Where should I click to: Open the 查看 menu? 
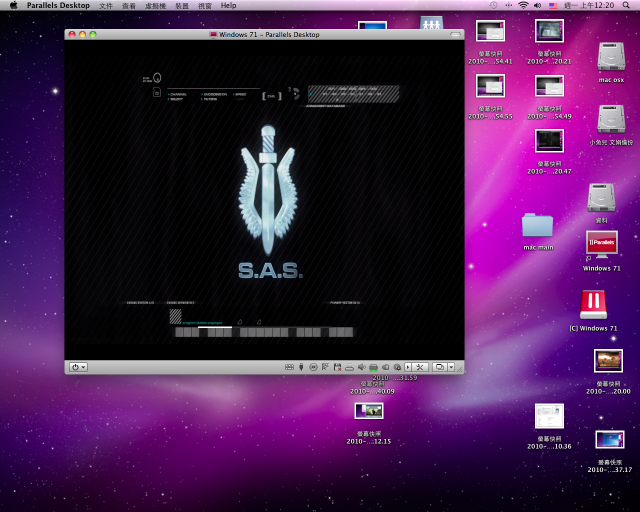[129, 6]
